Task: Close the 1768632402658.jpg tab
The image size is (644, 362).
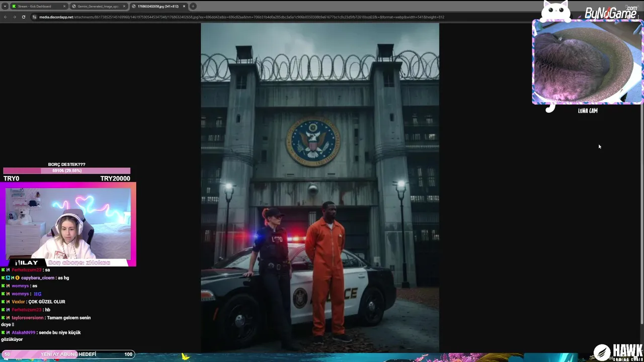Action: [x=184, y=6]
